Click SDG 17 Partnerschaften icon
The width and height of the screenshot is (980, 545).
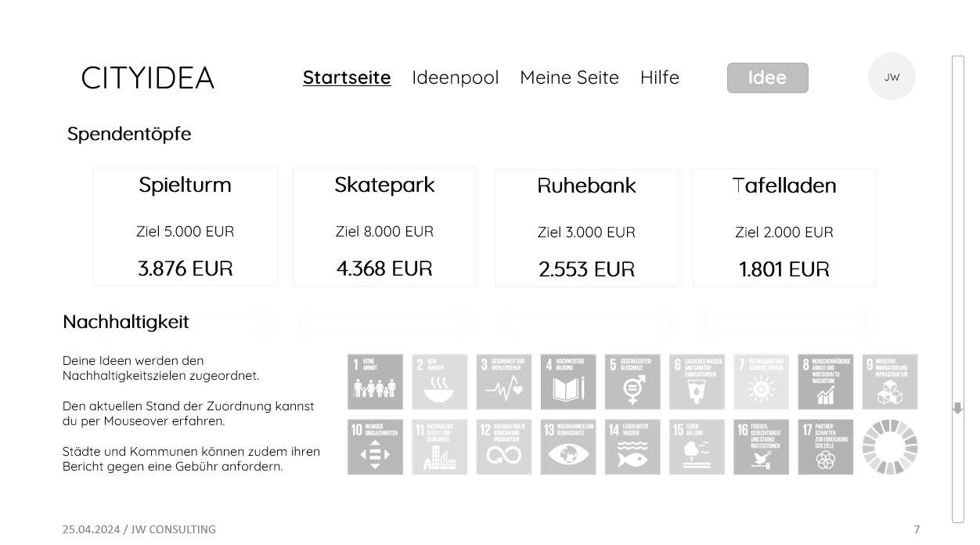click(x=826, y=447)
